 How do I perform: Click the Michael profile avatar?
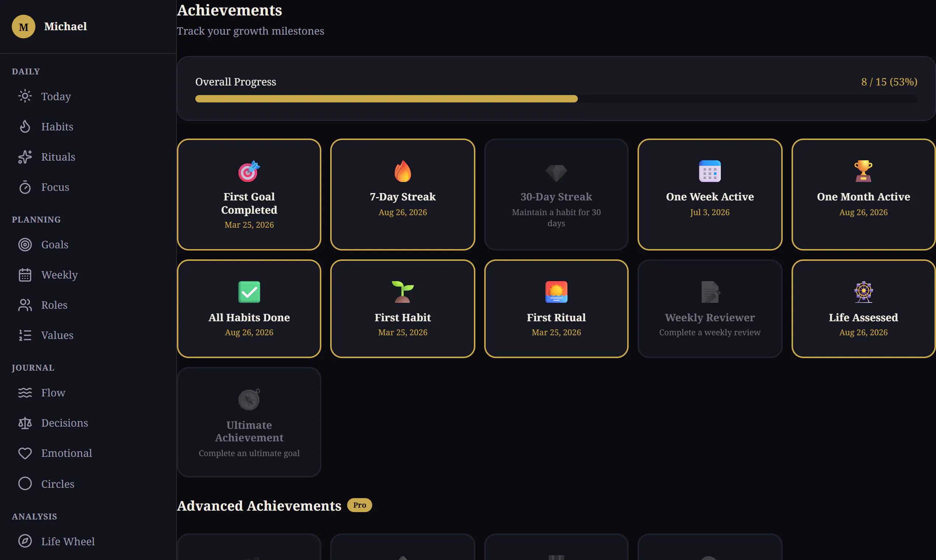coord(24,27)
